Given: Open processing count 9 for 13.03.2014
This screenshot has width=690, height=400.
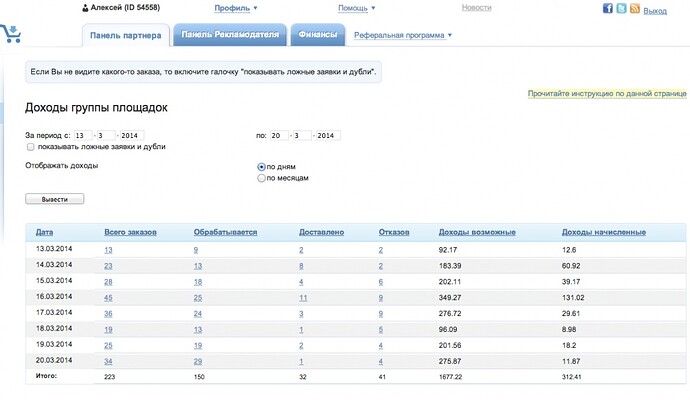Looking at the screenshot, I should (x=196, y=250).
